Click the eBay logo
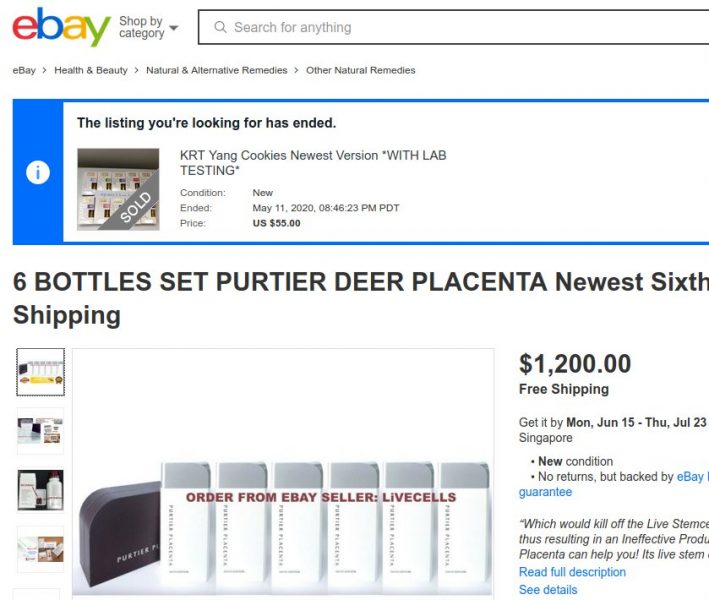 point(61,27)
